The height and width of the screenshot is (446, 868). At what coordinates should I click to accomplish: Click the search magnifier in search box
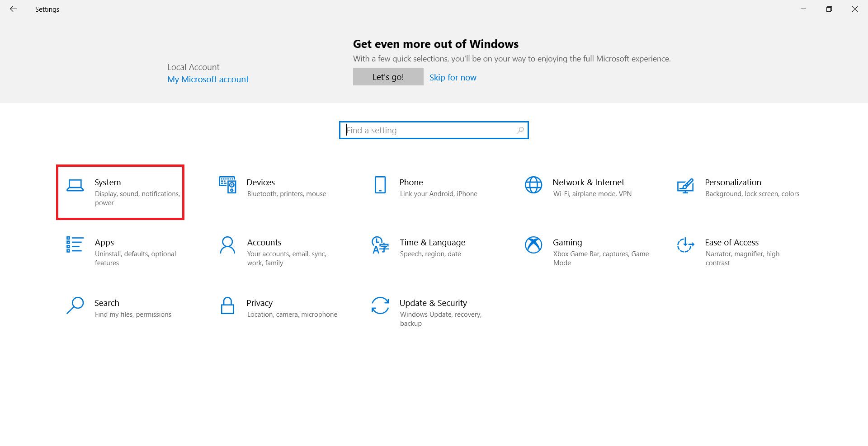pos(520,130)
